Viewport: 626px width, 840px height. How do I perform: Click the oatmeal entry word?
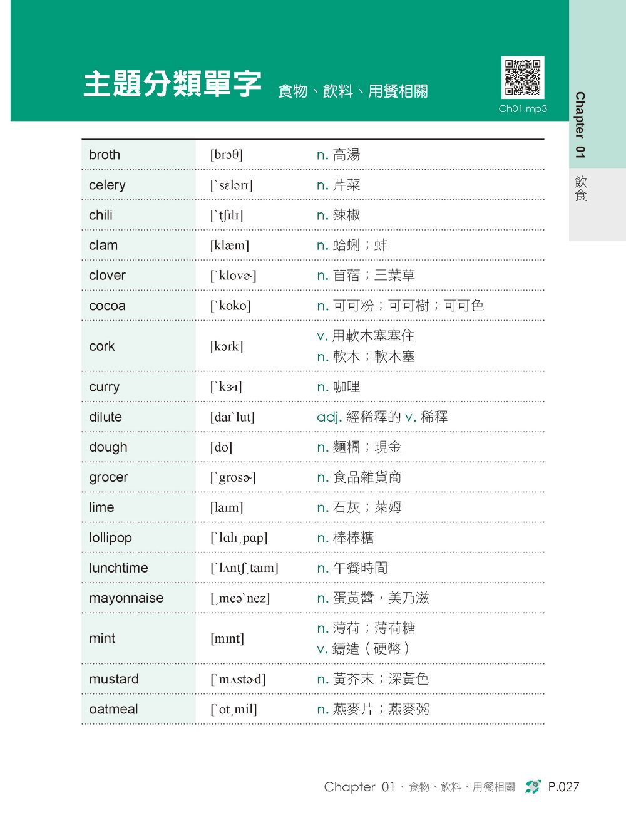click(113, 710)
